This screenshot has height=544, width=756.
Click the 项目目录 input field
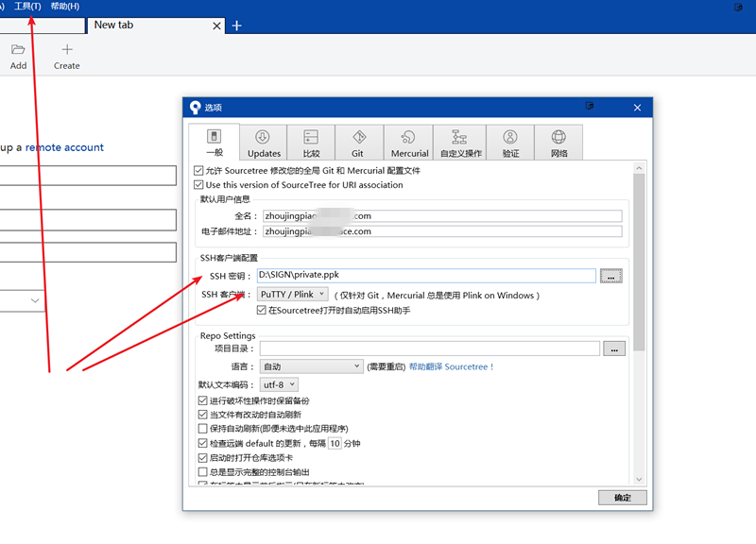(430, 348)
